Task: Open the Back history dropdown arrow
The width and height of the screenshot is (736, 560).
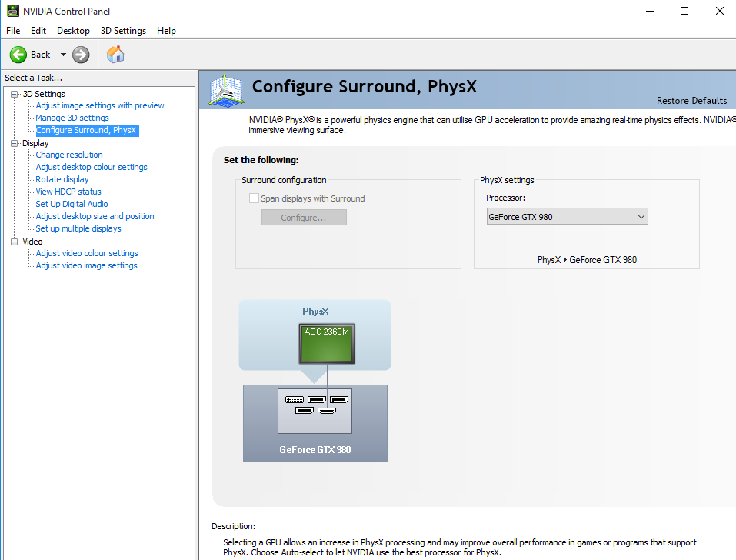Action: [x=63, y=55]
